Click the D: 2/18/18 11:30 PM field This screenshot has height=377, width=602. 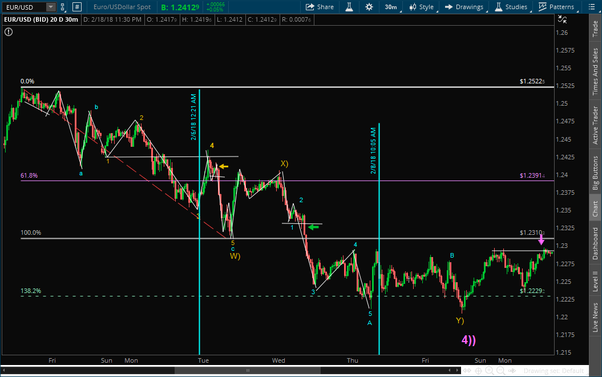tap(112, 20)
